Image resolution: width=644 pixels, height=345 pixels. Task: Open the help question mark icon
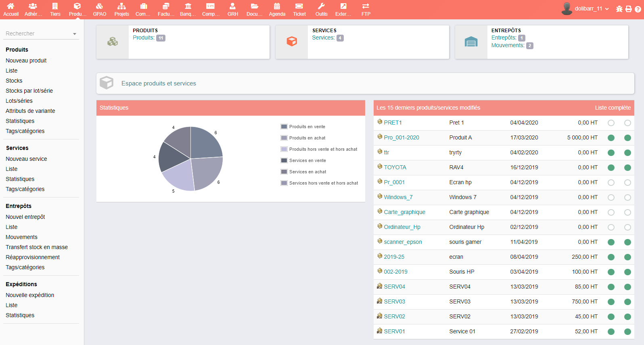(x=638, y=9)
